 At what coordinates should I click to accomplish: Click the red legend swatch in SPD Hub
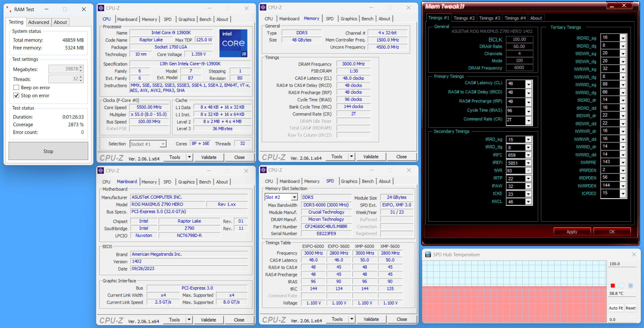point(613,286)
